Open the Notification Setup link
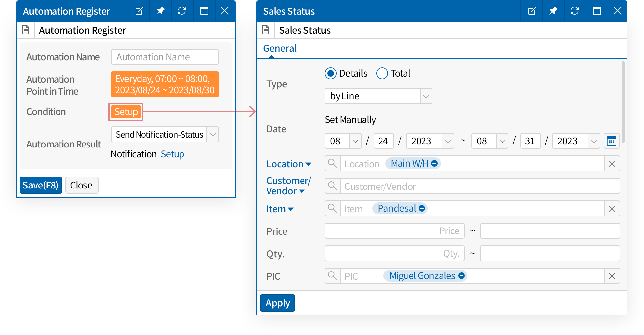 [172, 154]
